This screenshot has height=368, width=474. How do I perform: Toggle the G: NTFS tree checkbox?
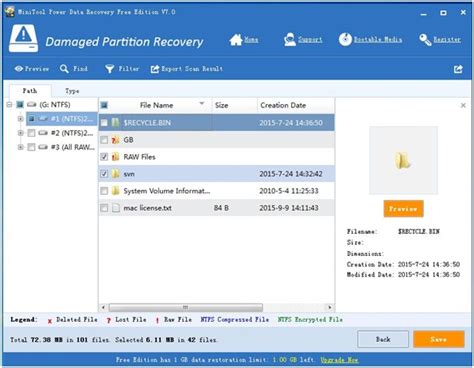pos(20,105)
